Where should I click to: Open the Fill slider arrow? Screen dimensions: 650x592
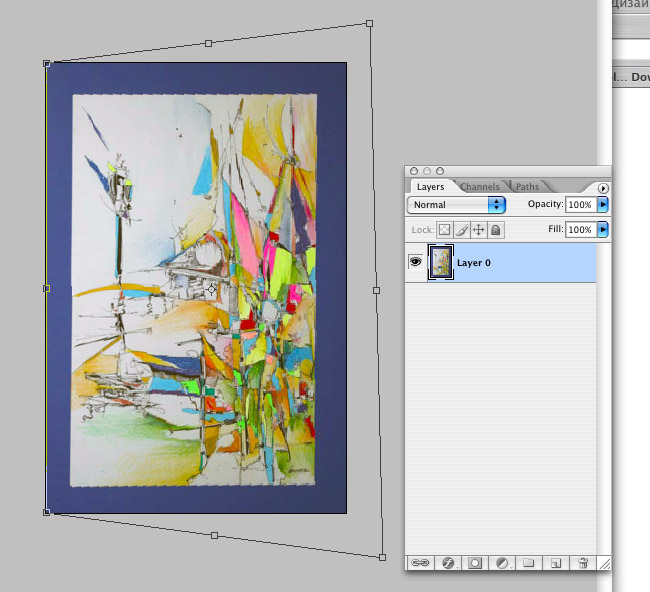tap(603, 229)
